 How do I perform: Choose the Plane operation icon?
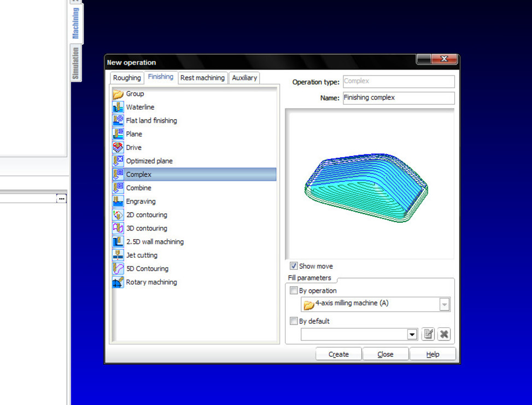tap(118, 134)
